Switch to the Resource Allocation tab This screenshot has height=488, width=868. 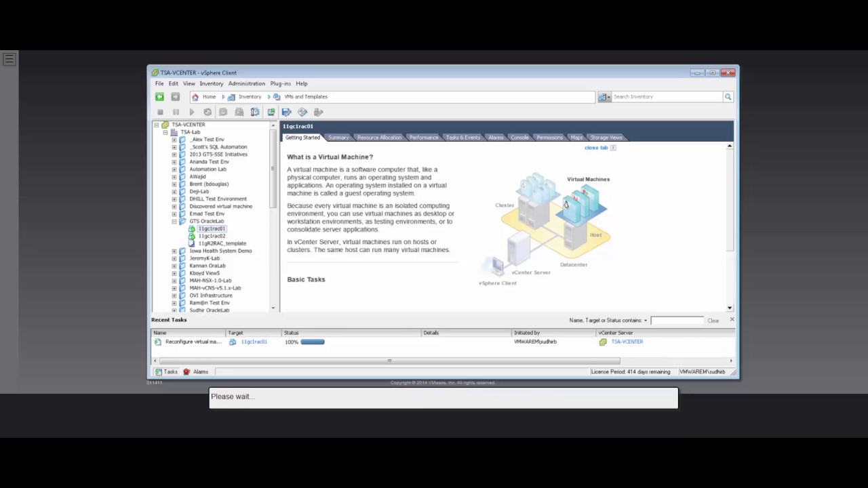379,138
